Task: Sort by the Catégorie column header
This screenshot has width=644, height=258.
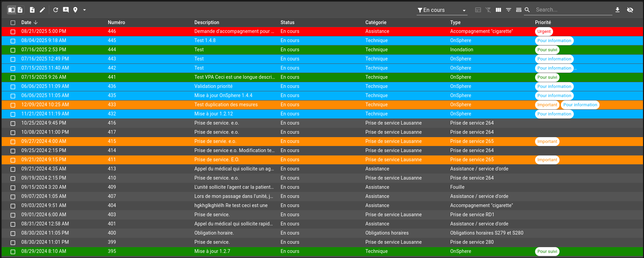Action: coord(376,22)
